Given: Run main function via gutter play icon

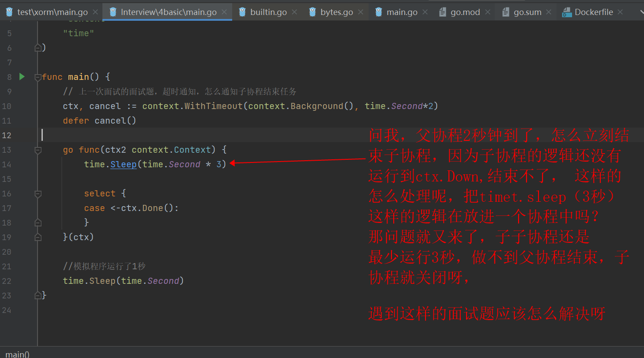Looking at the screenshot, I should pos(22,77).
